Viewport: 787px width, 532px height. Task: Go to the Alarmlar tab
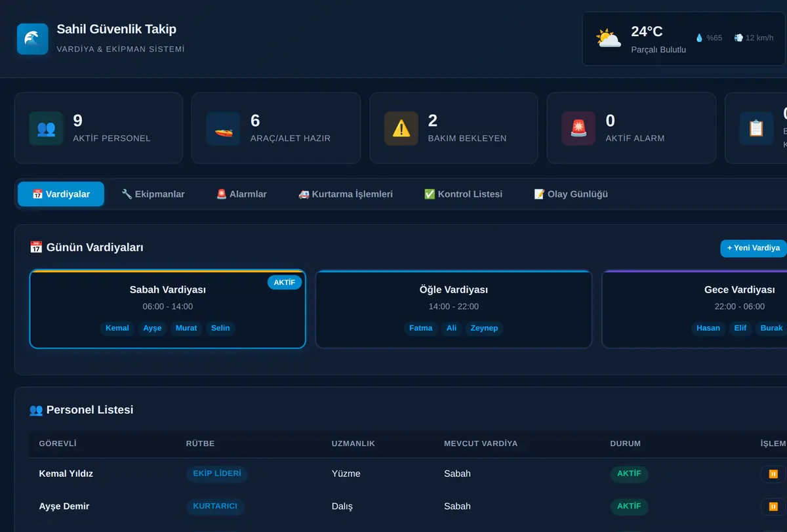tap(241, 194)
